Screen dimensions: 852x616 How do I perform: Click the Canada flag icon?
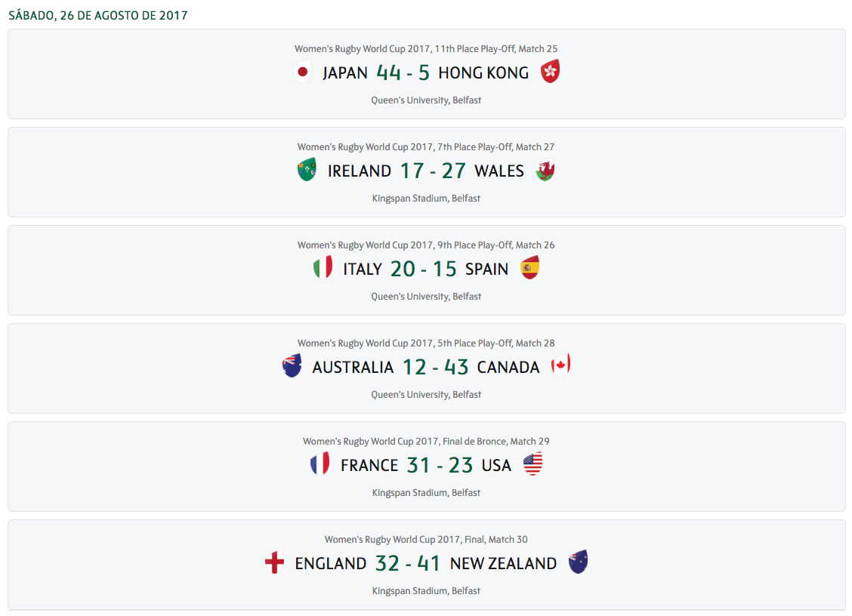pos(560,366)
